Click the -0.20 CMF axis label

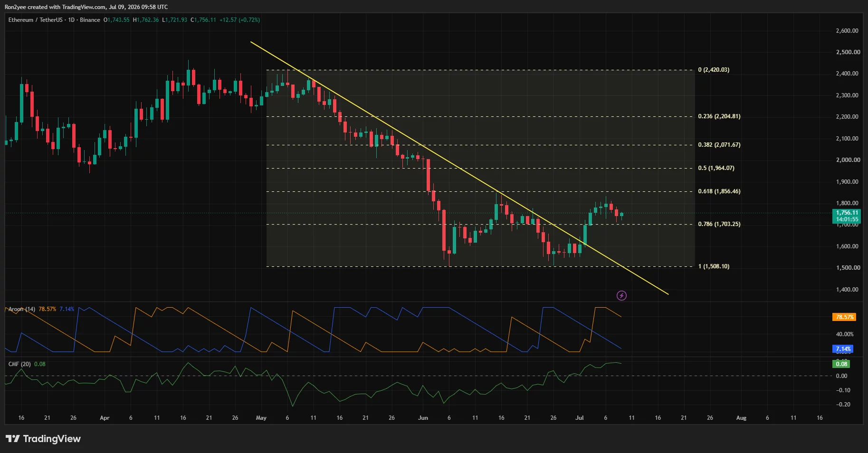[x=843, y=405]
